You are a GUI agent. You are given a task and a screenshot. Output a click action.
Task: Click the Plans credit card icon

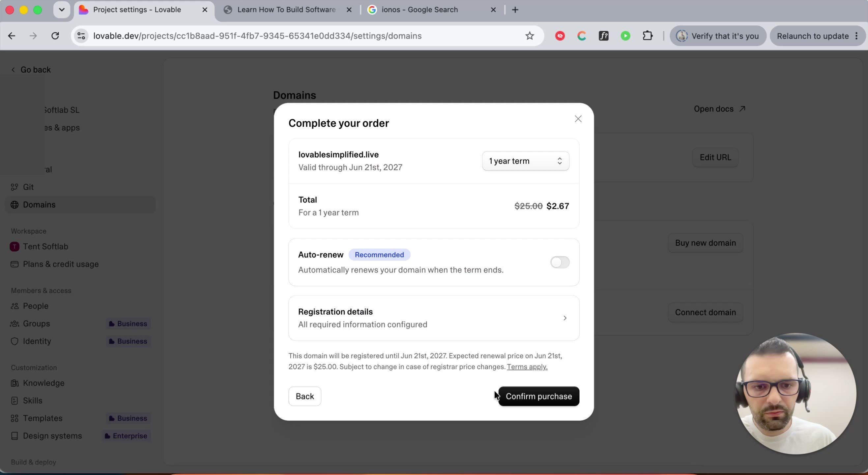pyautogui.click(x=14, y=264)
